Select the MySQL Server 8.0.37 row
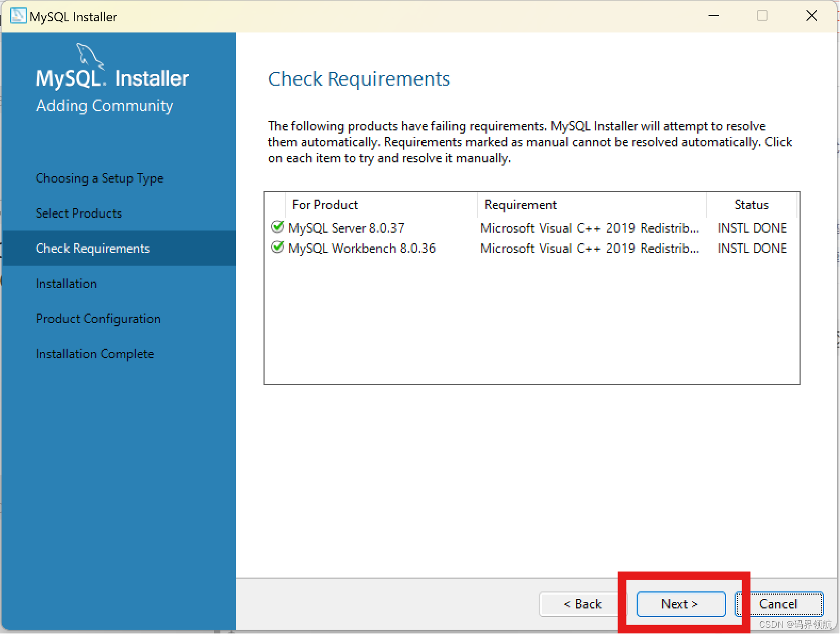840x634 pixels. [x=532, y=228]
